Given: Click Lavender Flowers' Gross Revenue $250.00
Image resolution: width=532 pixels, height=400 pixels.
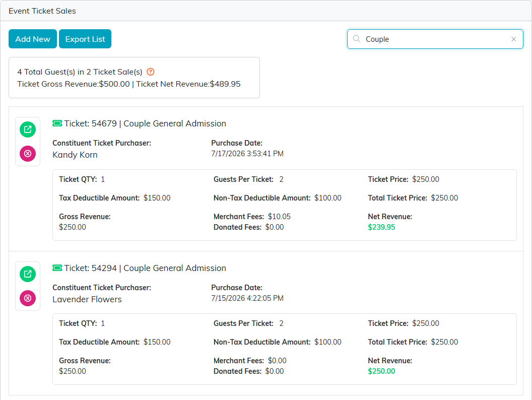Looking at the screenshot, I should pyautogui.click(x=72, y=371).
